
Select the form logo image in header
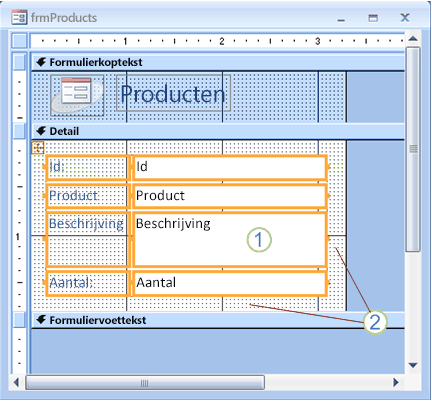pos(77,95)
